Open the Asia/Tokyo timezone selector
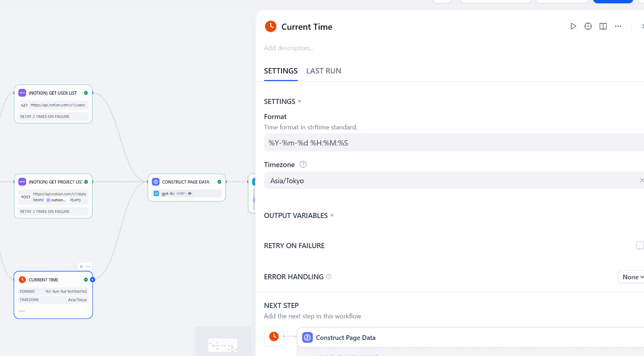The image size is (644, 356). click(x=443, y=181)
